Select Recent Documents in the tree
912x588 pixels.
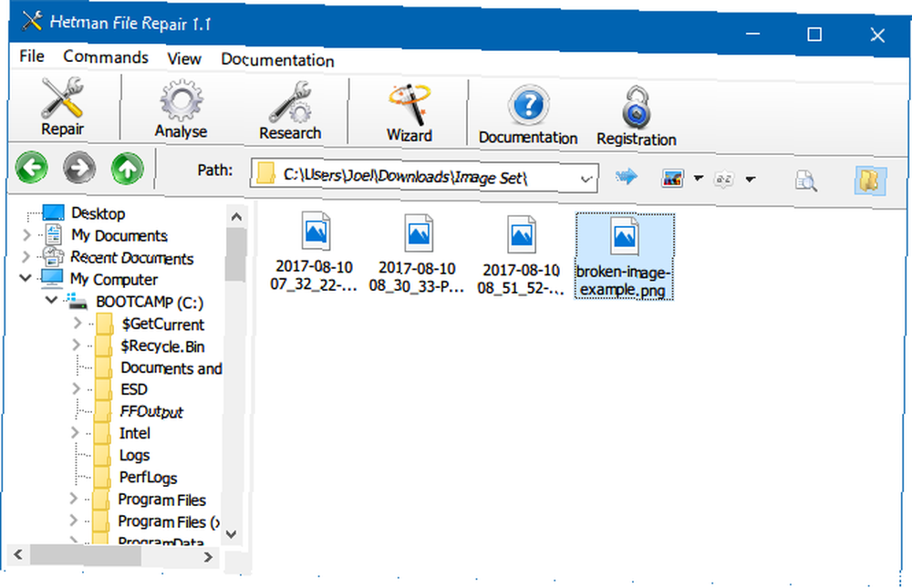pyautogui.click(x=131, y=258)
